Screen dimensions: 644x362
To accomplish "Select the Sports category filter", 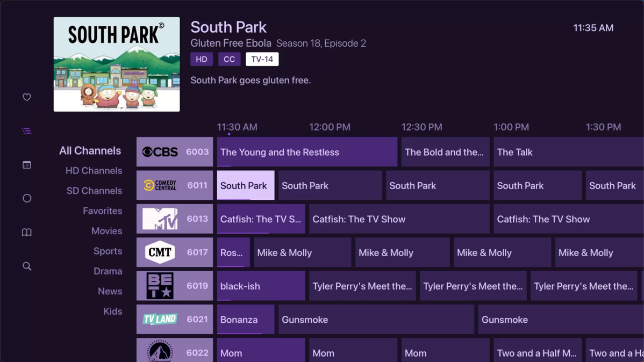I will [108, 251].
